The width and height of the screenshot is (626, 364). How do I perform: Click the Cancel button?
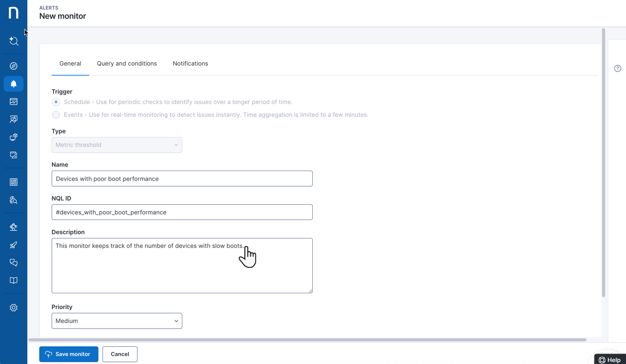coord(120,354)
